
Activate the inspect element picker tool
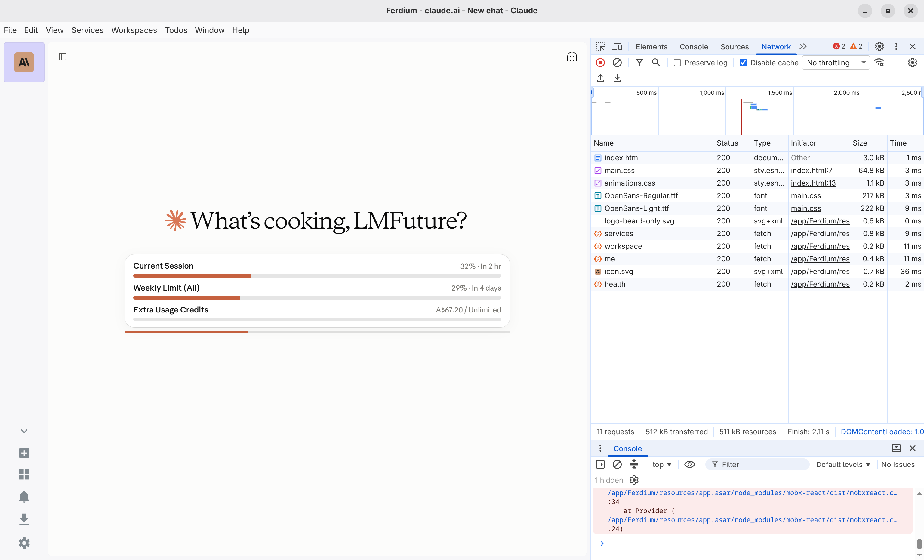coord(600,47)
